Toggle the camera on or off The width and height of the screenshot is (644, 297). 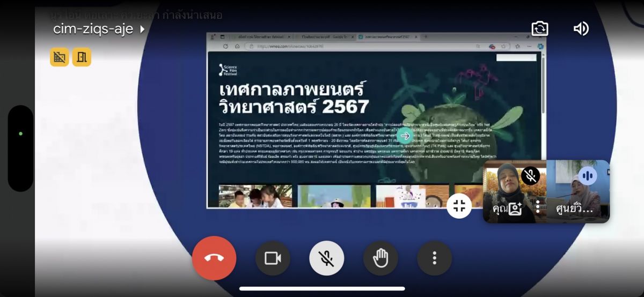pyautogui.click(x=273, y=258)
